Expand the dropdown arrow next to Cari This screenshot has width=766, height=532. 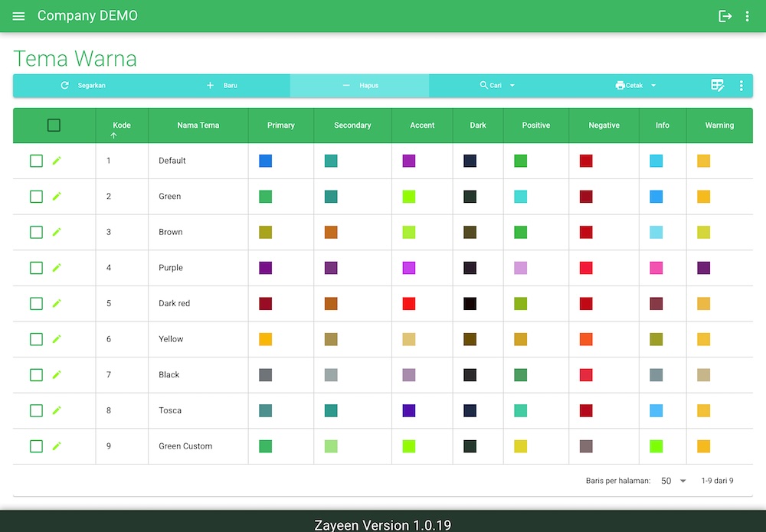tap(512, 85)
